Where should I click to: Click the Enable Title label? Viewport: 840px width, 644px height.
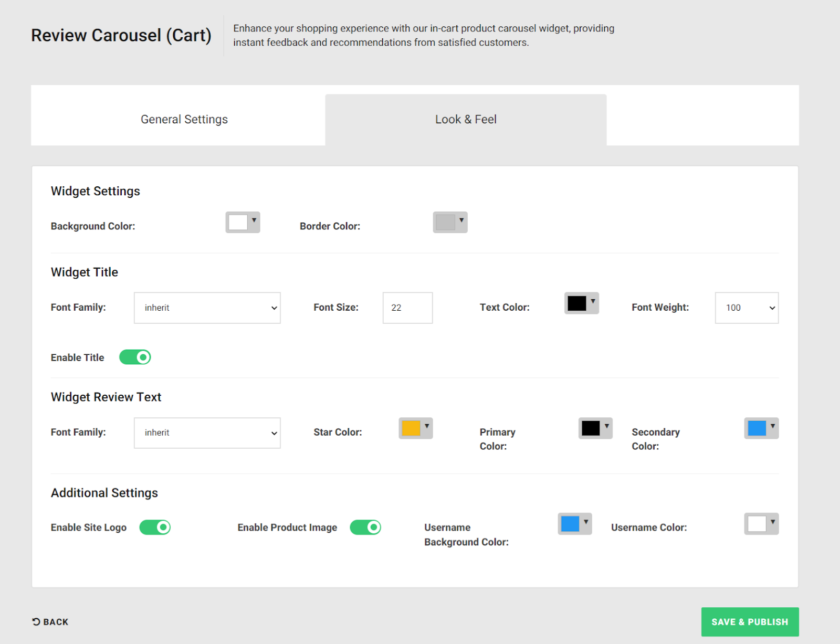coord(77,357)
